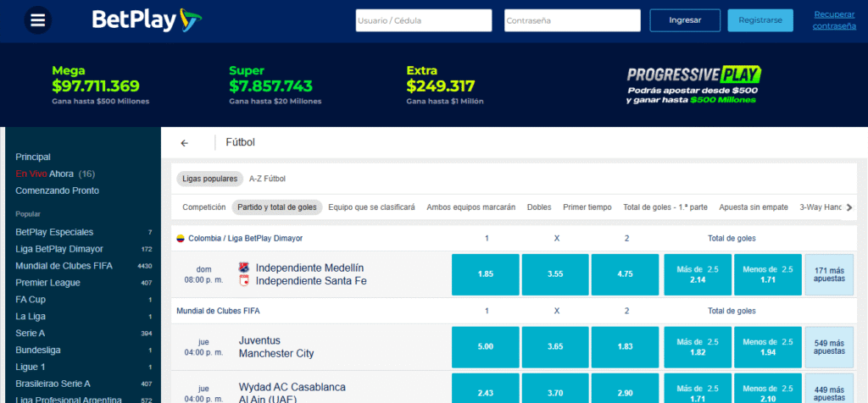Select Partido y total de goles tab

[x=277, y=207]
